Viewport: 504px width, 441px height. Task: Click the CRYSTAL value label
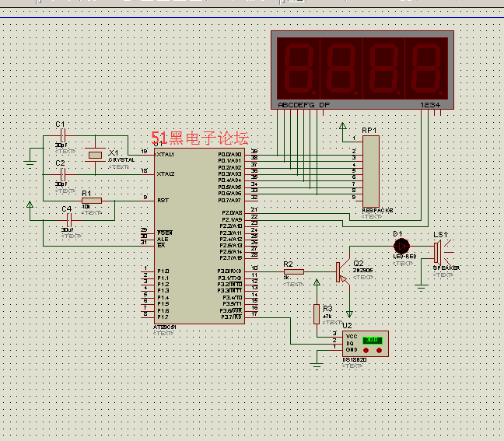121,159
